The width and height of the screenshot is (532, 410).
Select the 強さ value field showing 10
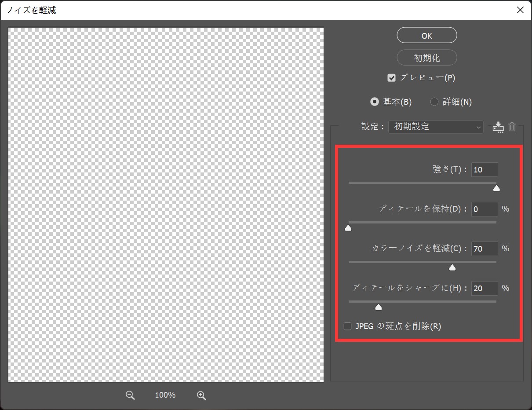(484, 169)
